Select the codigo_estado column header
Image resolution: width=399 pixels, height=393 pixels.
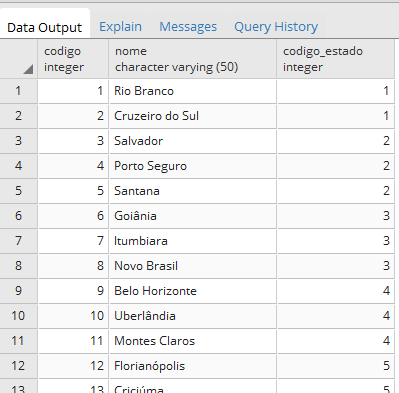point(336,59)
